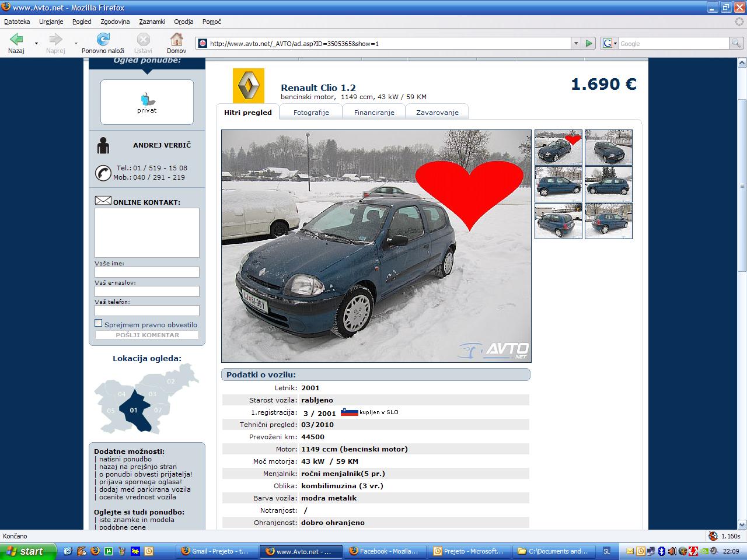Open the Pogled menu
Screen dimensions: 747x560
pyautogui.click(x=82, y=22)
